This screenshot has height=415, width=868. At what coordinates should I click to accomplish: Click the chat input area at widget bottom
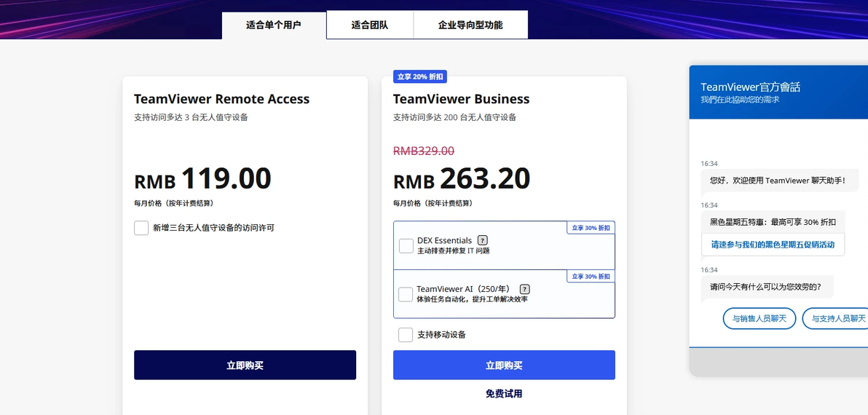(778, 362)
